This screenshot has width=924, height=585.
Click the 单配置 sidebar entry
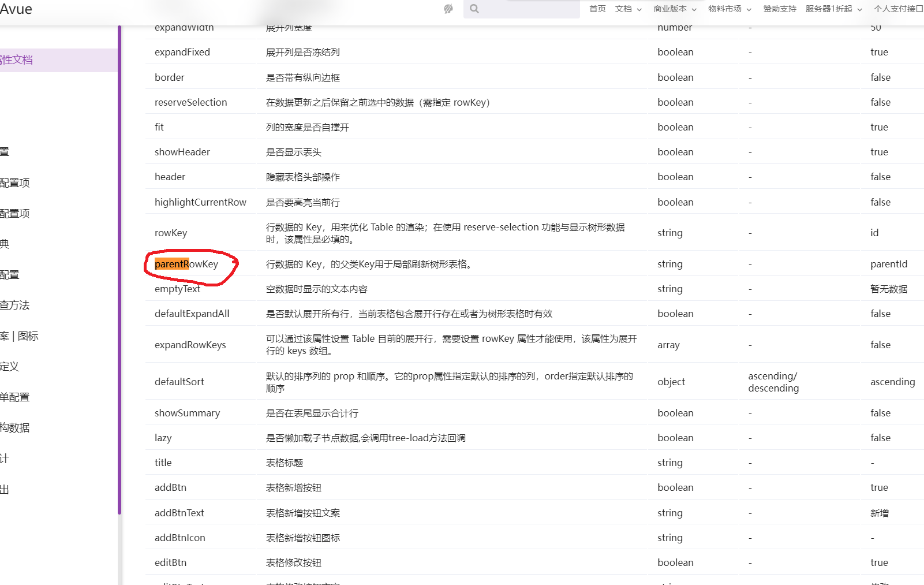16,397
